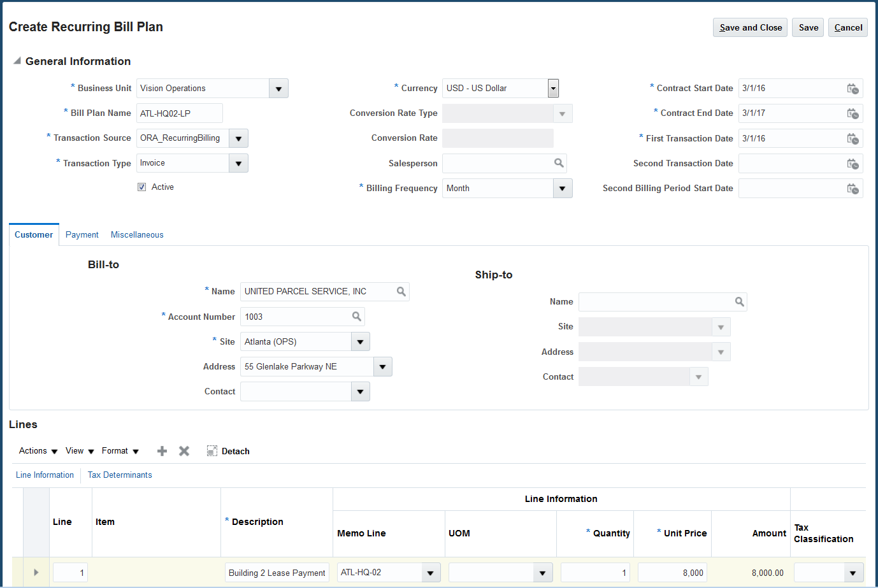This screenshot has height=588, width=878.
Task: Click the First Transaction Date date picker icon
Action: click(854, 138)
